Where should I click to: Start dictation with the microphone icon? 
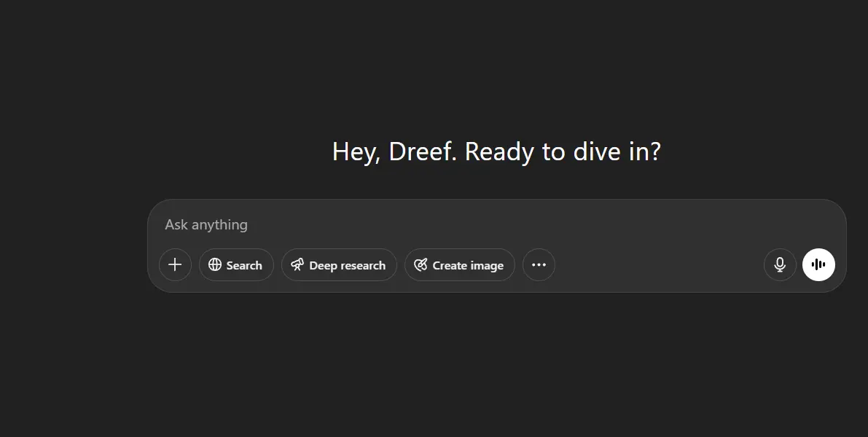pos(780,265)
